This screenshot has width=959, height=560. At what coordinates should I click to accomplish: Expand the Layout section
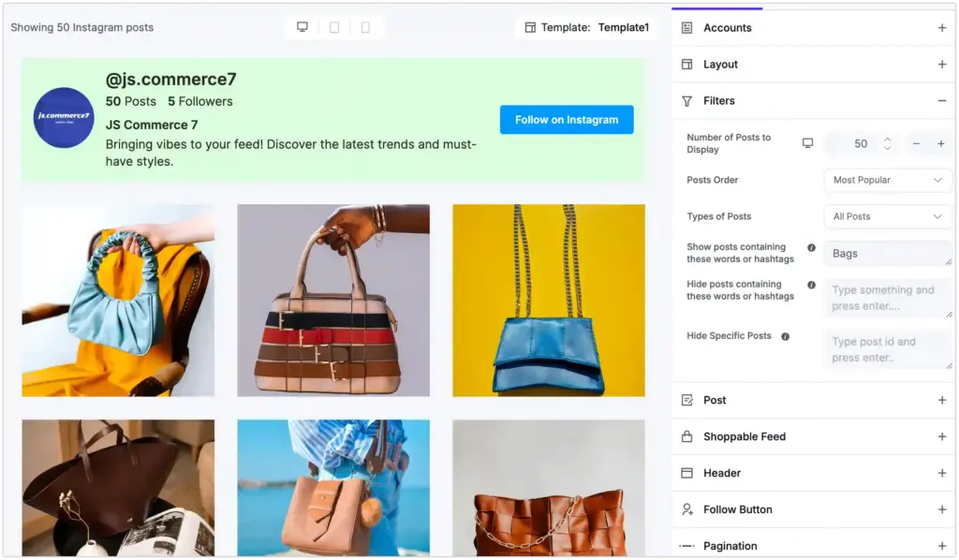(943, 64)
